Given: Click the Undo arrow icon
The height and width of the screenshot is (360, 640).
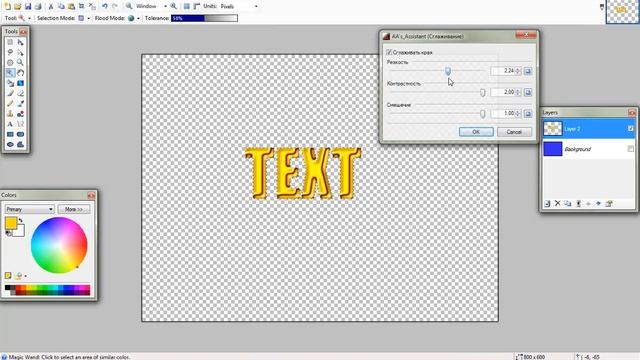Looking at the screenshot, I should coord(105,6).
